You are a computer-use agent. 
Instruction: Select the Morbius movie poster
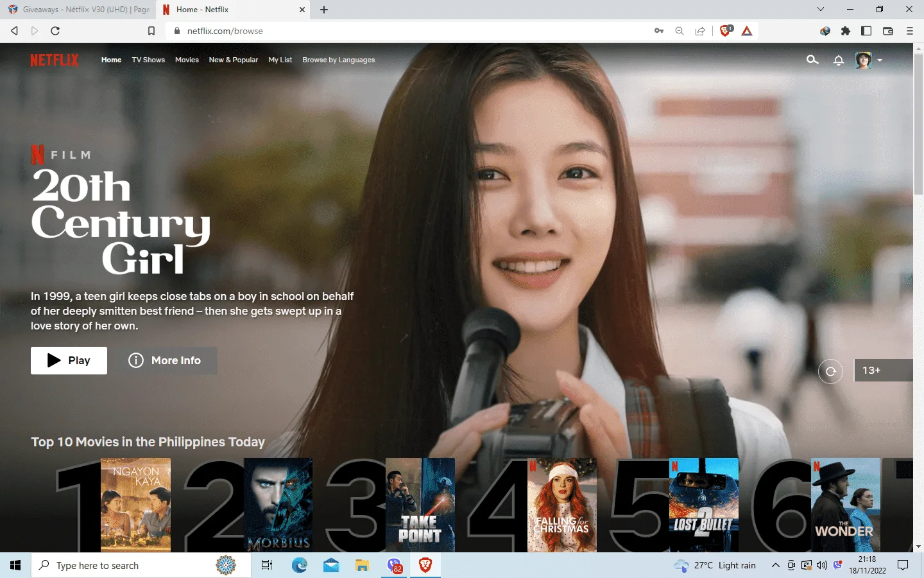[278, 505]
